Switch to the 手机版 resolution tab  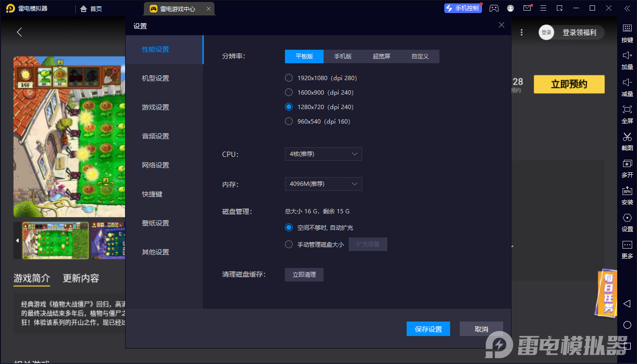click(x=343, y=56)
